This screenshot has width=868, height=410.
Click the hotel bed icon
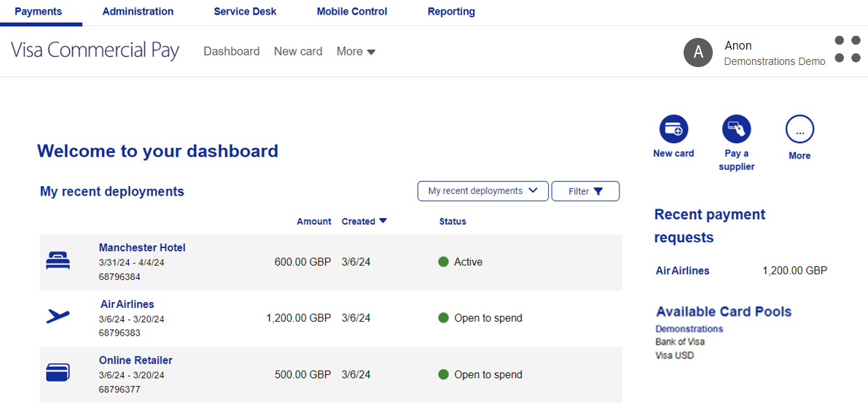58,260
